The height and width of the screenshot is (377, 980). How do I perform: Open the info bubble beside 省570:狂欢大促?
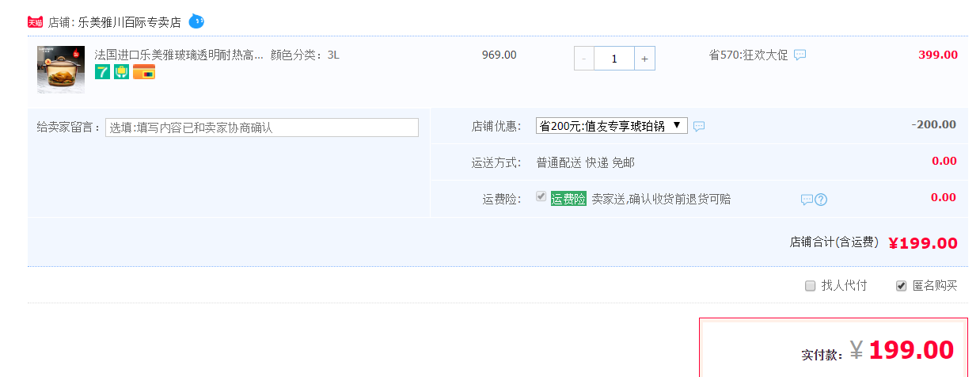click(800, 55)
